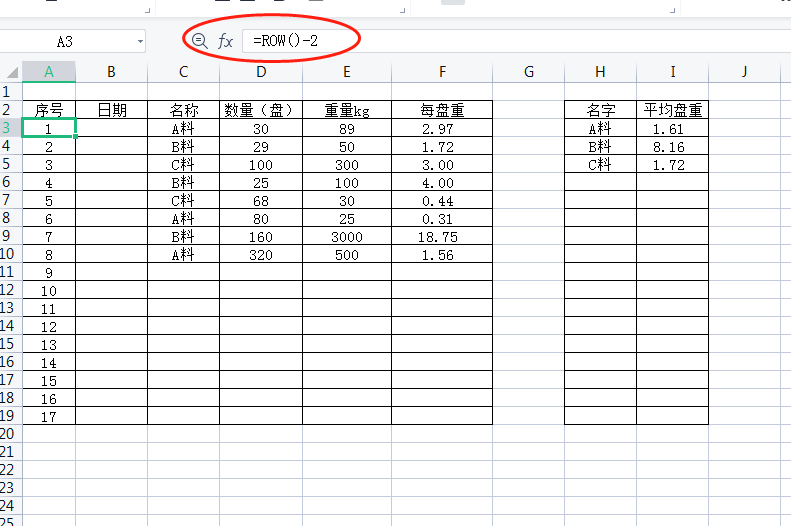Click the average cell showing 1.72 in column I
Image resolution: width=791 pixels, height=526 pixels.
672,164
